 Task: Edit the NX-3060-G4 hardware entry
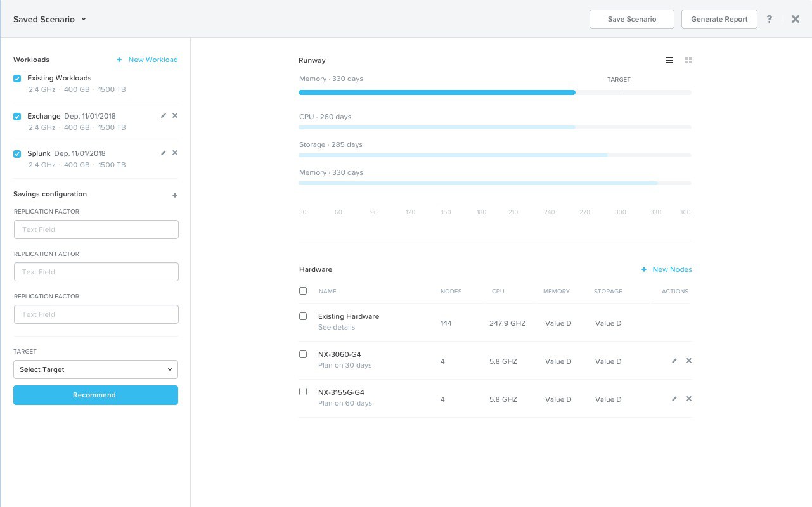click(x=674, y=360)
